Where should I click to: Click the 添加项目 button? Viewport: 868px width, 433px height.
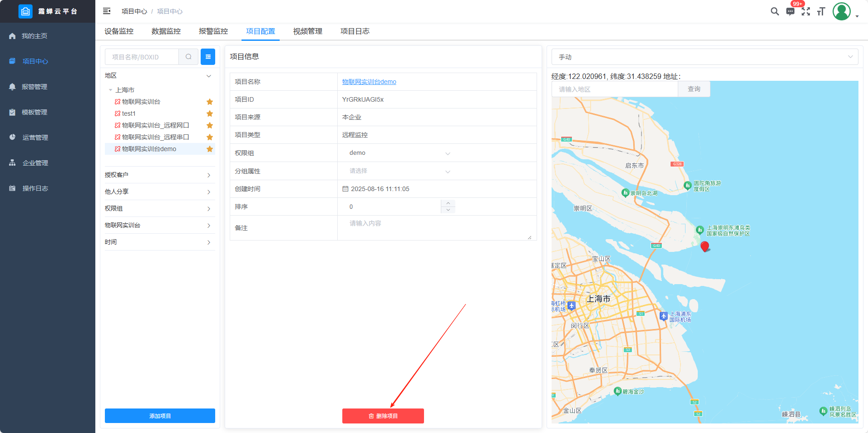(x=160, y=416)
